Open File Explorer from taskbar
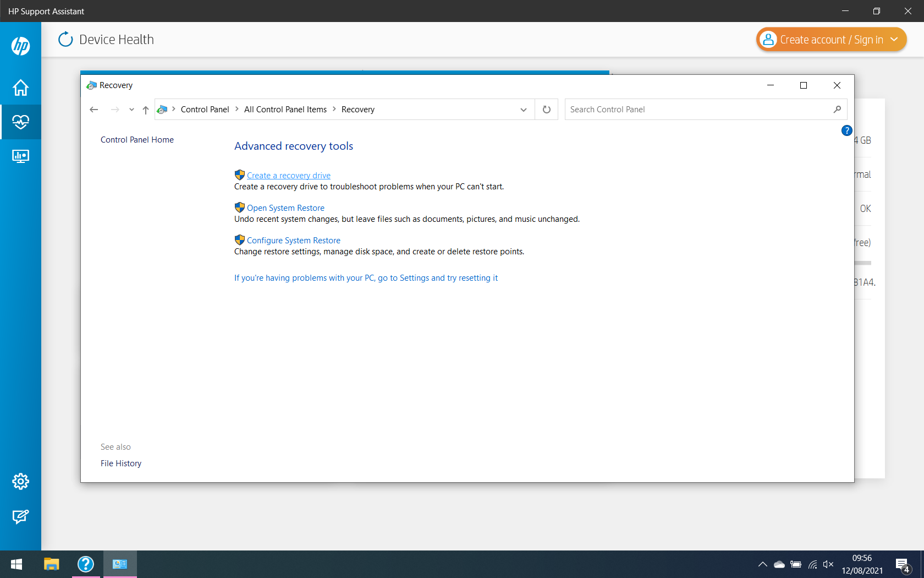 tap(52, 564)
